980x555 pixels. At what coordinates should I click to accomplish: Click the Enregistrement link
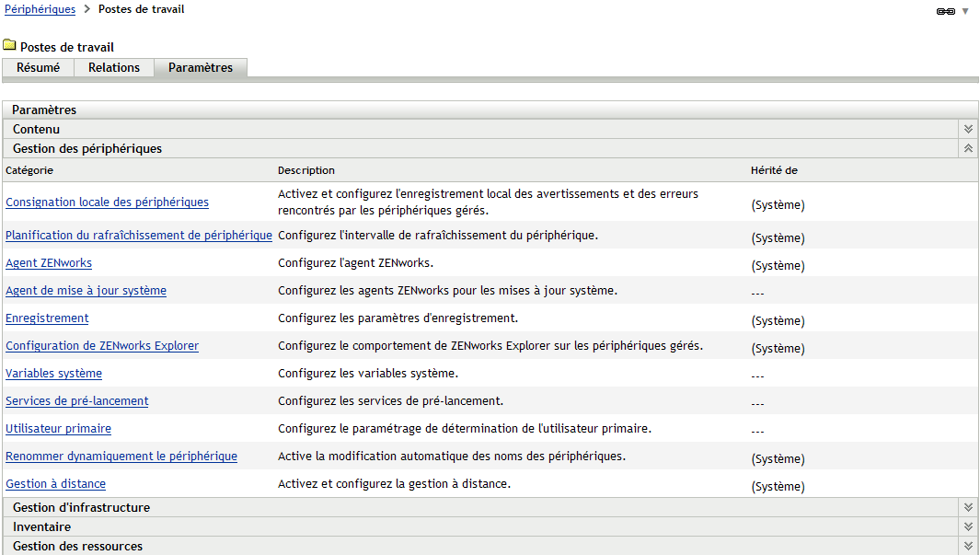pos(47,318)
